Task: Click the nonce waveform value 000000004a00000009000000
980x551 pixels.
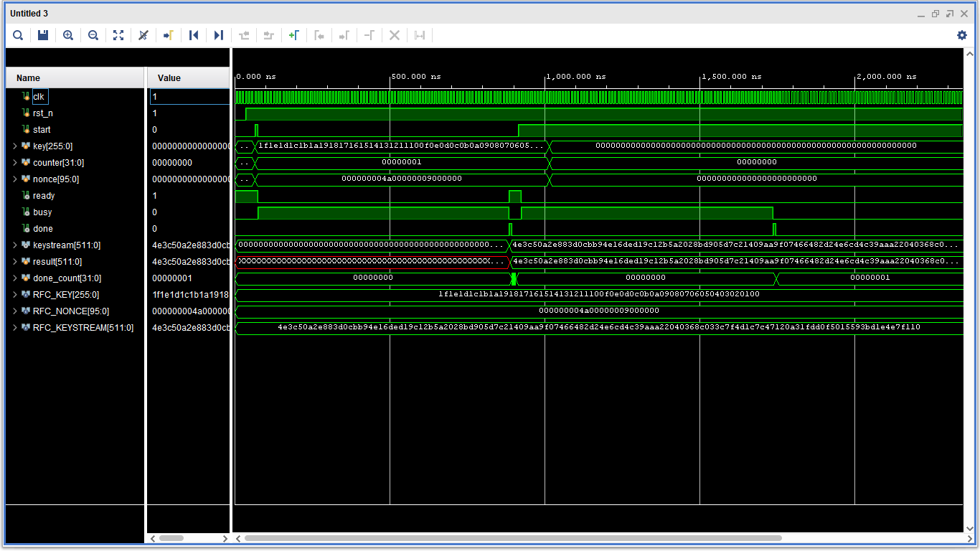Action: (402, 179)
